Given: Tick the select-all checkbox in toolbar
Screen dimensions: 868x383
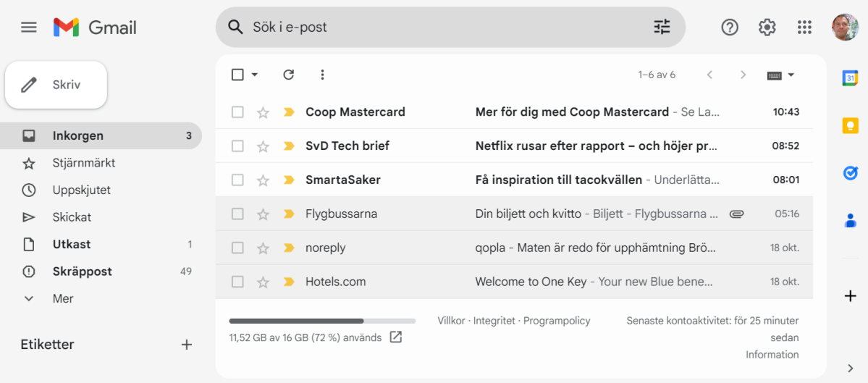Looking at the screenshot, I should point(237,75).
